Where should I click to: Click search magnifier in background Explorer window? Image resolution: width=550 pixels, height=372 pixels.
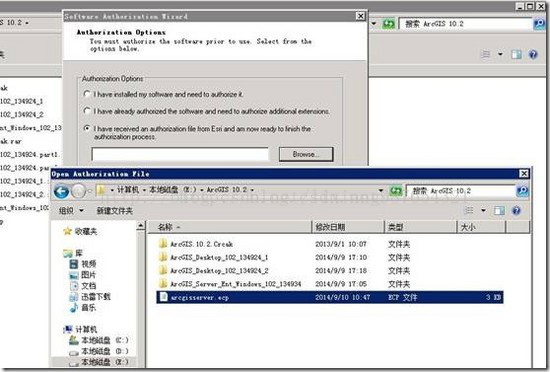[539, 24]
